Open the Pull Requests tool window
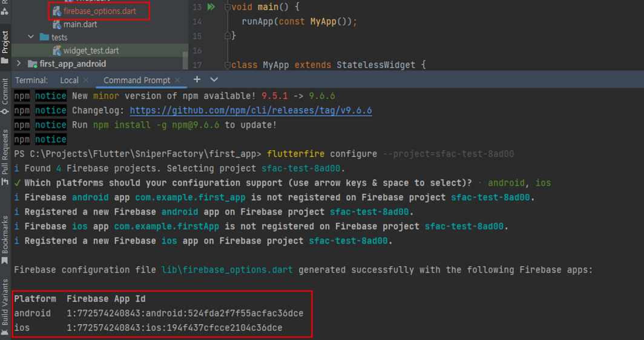The width and height of the screenshot is (644, 340). click(5, 152)
